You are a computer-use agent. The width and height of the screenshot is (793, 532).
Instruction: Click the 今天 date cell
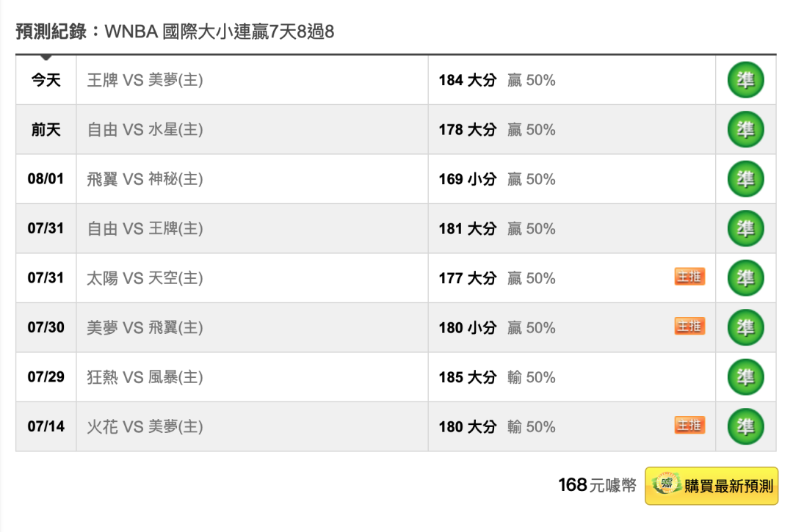tap(46, 80)
